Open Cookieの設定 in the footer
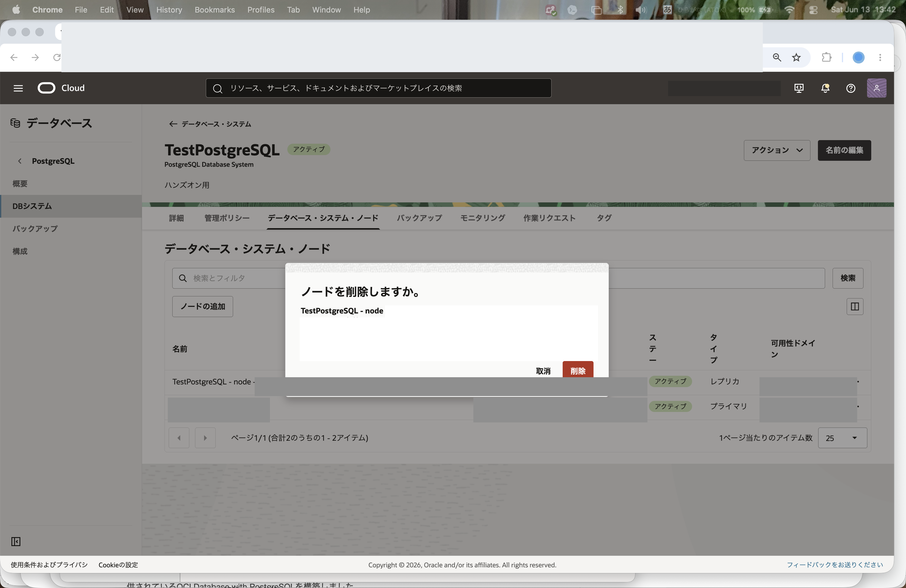Viewport: 906px width, 588px height. click(x=118, y=565)
